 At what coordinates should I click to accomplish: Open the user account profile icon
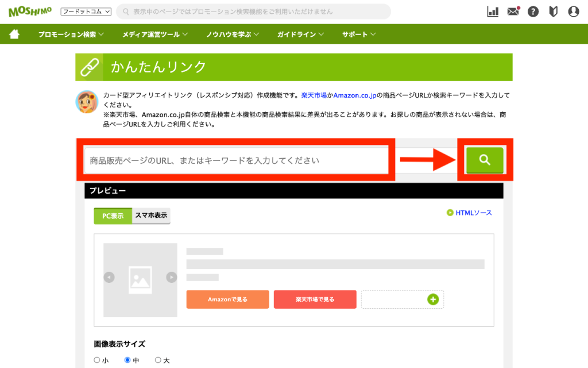pyautogui.click(x=573, y=11)
